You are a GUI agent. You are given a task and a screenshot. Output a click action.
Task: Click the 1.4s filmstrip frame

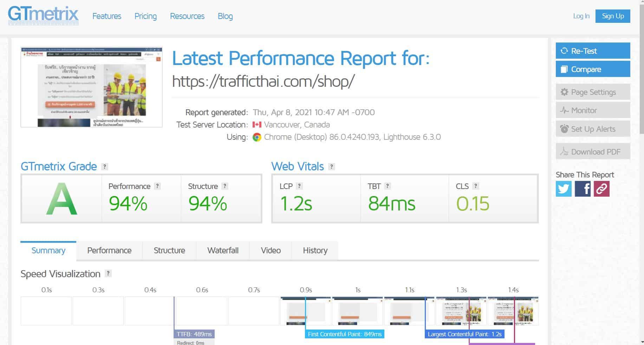click(513, 311)
